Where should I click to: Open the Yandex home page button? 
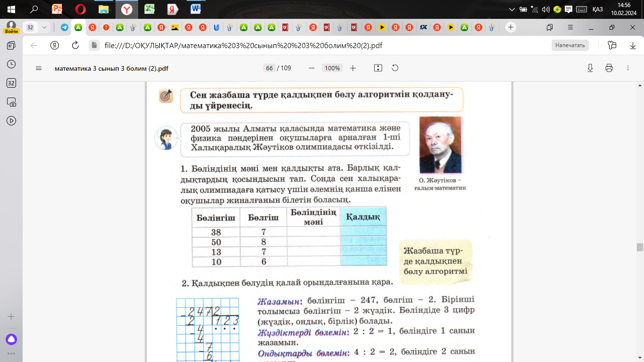click(55, 45)
